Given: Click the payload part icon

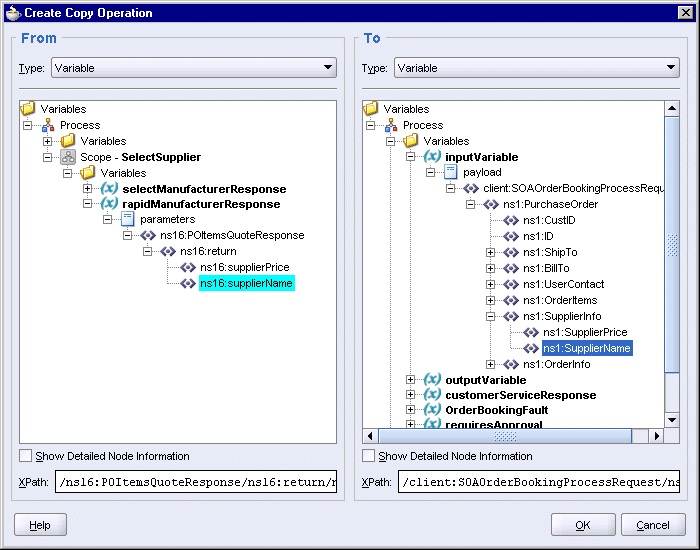Looking at the screenshot, I should click(450, 172).
